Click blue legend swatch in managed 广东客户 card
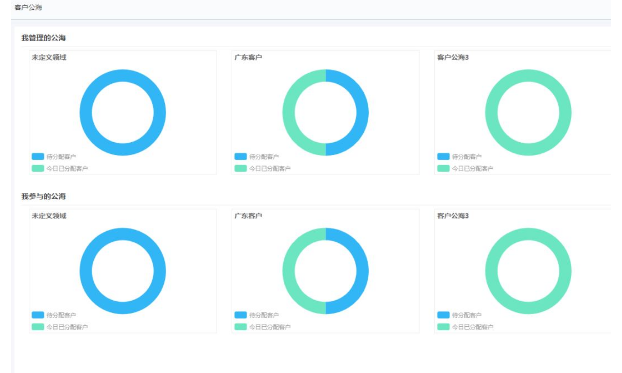Viewport: 622px width, 373px height. click(241, 157)
